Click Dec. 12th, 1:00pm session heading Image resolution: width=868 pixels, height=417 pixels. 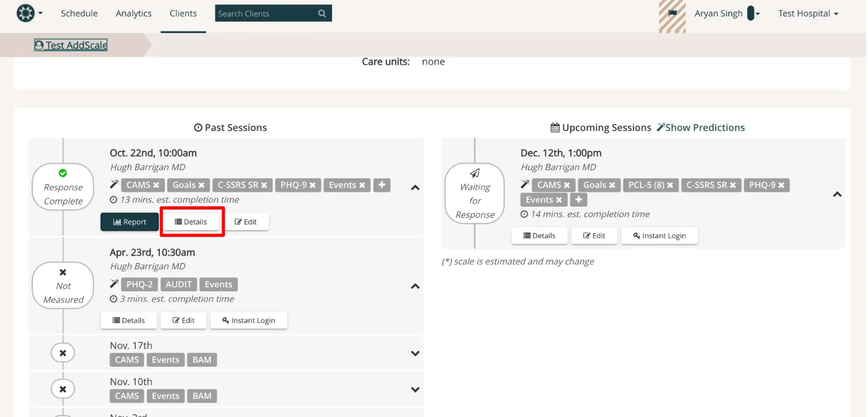[x=561, y=153]
